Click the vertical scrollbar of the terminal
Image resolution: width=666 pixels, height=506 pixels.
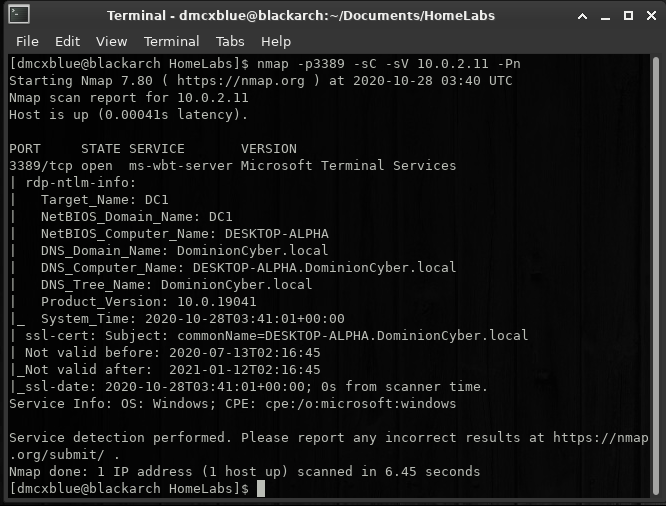coord(656,276)
